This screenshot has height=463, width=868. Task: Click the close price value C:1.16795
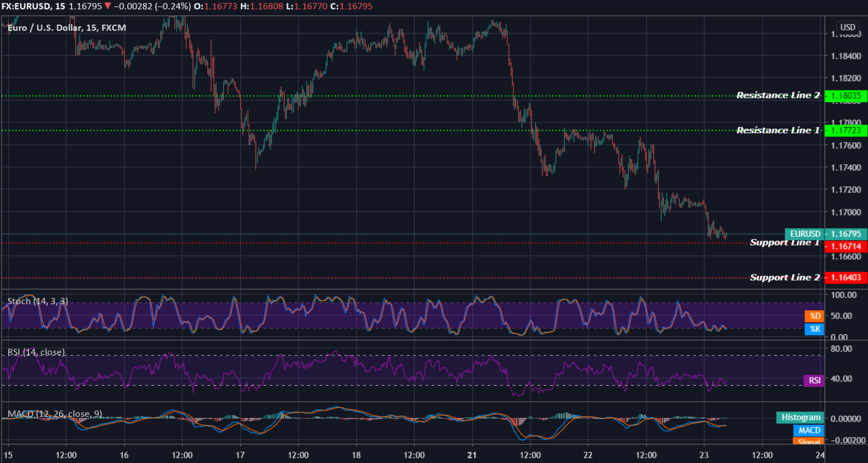pyautogui.click(x=351, y=6)
